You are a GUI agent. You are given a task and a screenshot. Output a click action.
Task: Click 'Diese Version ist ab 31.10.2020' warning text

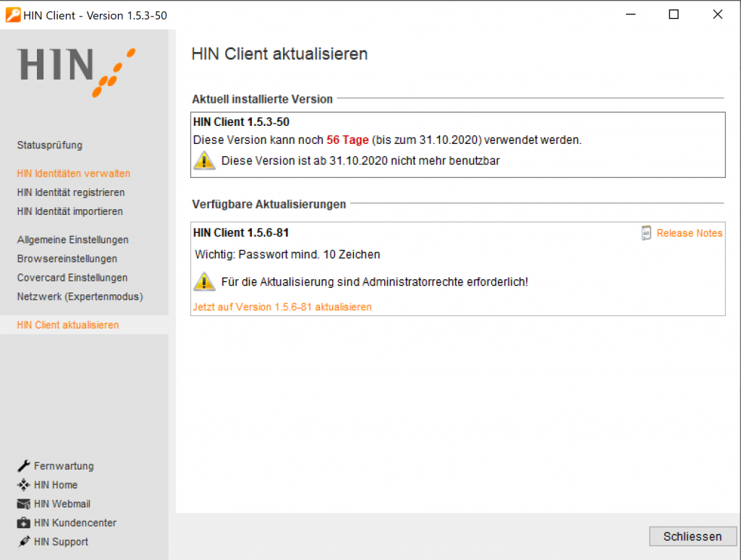click(360, 161)
